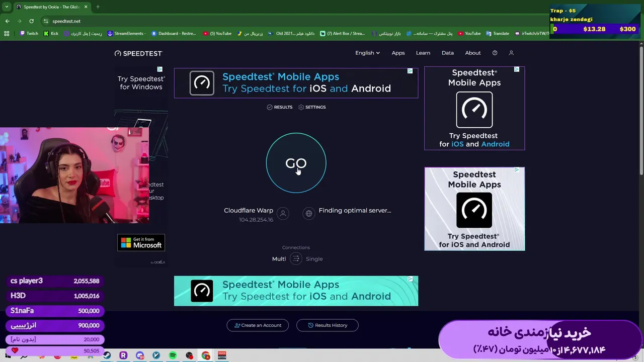Open the (7) Alert Box / Streamlabs bookmark
The height and width of the screenshot is (362, 644).
[342, 34]
